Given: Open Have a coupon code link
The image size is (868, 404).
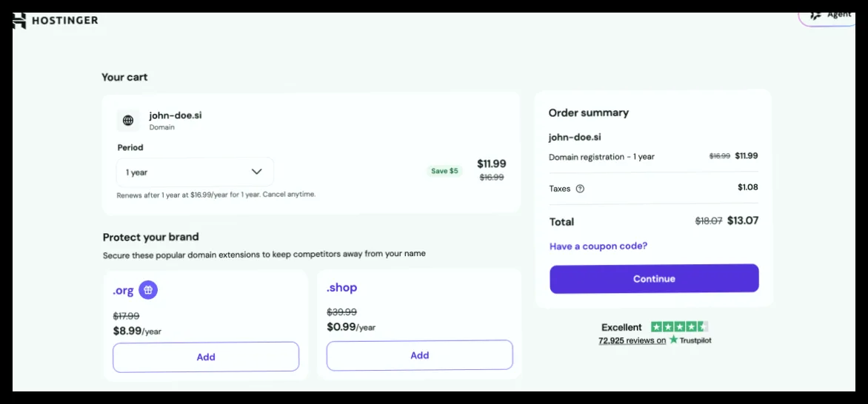Looking at the screenshot, I should [598, 246].
